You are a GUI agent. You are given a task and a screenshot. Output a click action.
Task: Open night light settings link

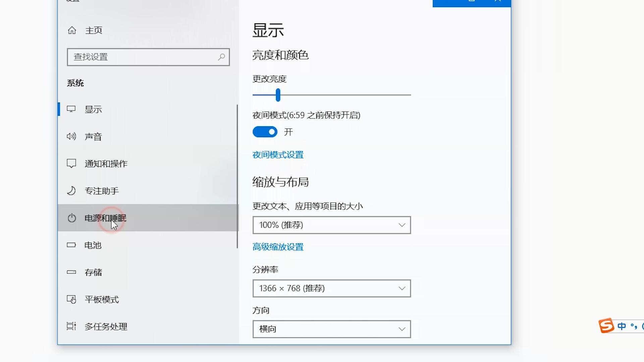coord(278,155)
